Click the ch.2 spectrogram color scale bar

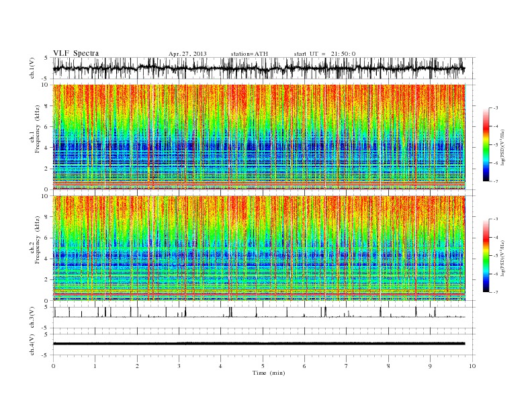click(x=486, y=256)
